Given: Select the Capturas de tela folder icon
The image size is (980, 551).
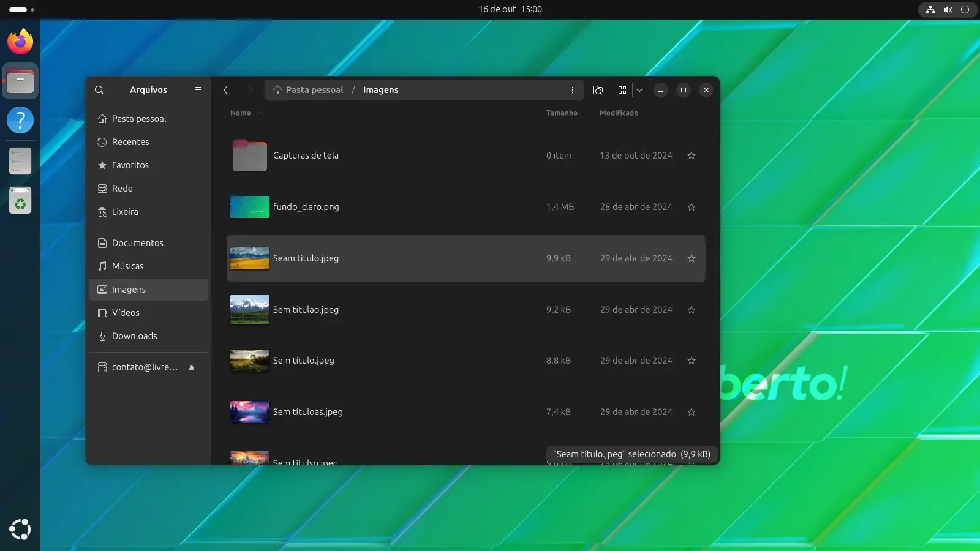Looking at the screenshot, I should [249, 156].
